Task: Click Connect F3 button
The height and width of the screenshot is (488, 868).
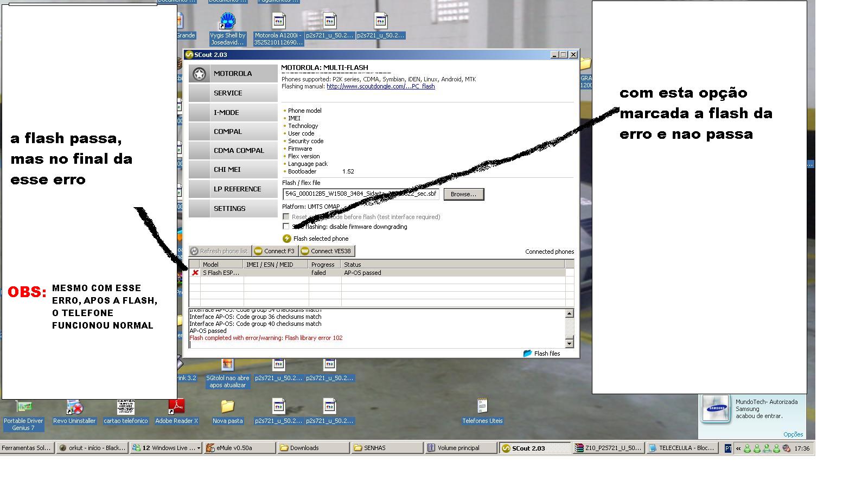Action: pyautogui.click(x=275, y=251)
